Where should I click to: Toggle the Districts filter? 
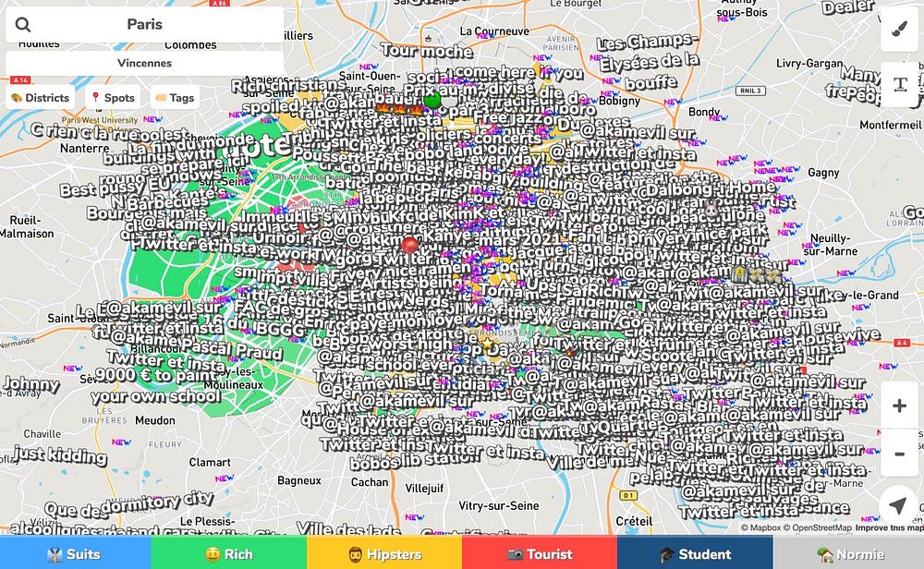coord(40,98)
